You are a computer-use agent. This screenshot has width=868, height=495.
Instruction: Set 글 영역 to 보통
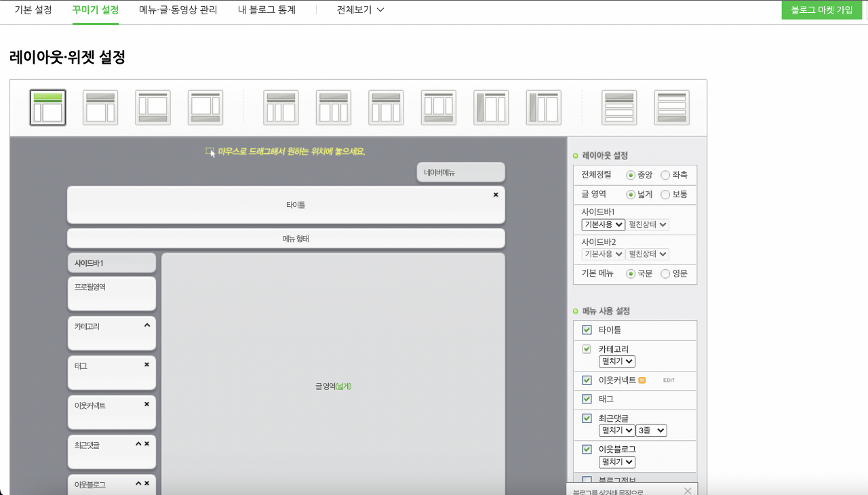665,195
